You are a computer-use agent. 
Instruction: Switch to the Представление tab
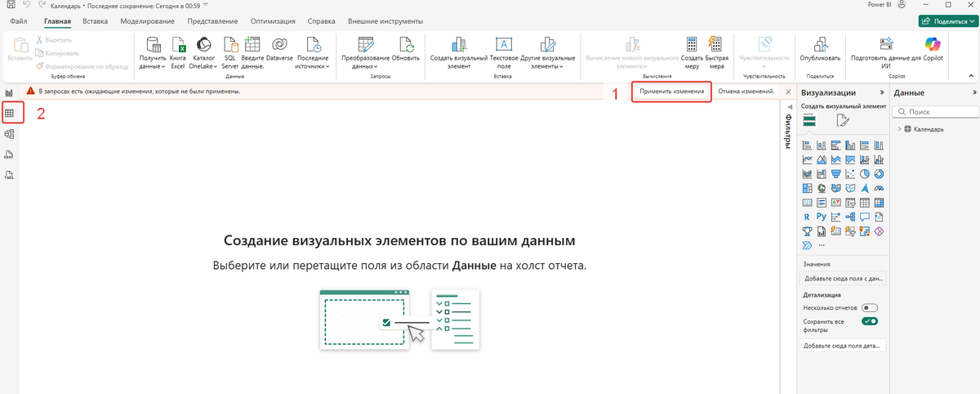pos(212,20)
